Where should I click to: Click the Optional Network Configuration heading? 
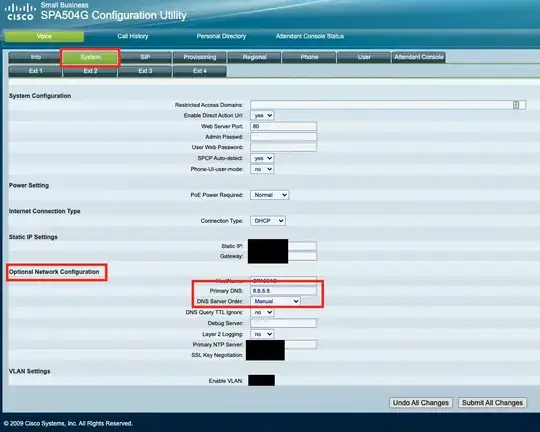(x=54, y=272)
